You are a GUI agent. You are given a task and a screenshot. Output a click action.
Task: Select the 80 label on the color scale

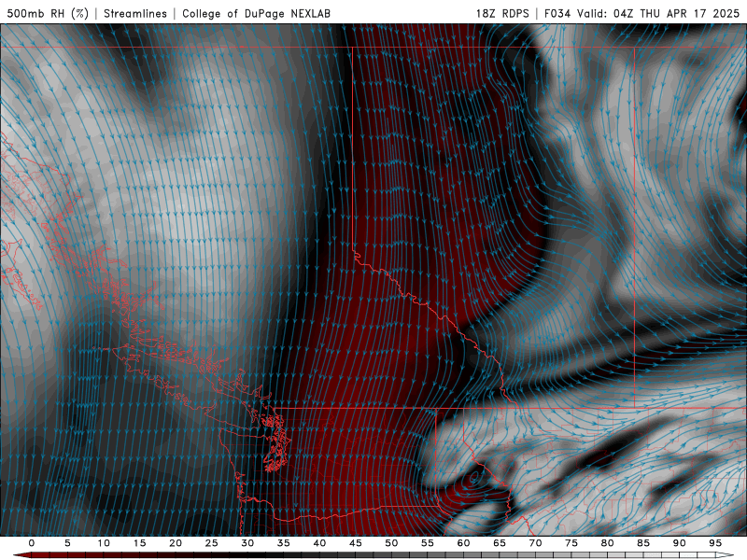607,543
